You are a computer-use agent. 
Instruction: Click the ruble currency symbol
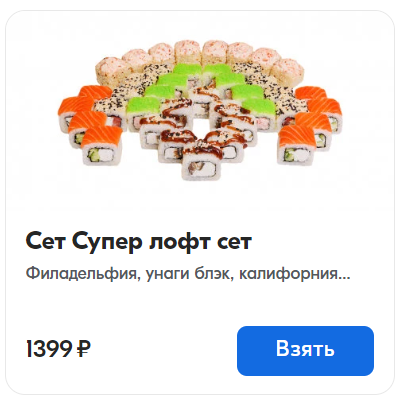pos(84,350)
